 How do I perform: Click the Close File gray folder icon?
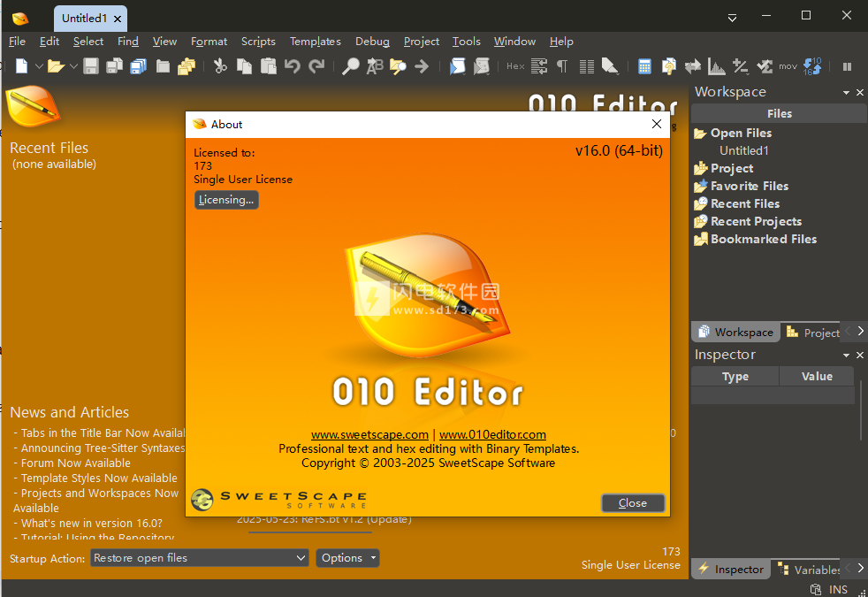click(163, 66)
